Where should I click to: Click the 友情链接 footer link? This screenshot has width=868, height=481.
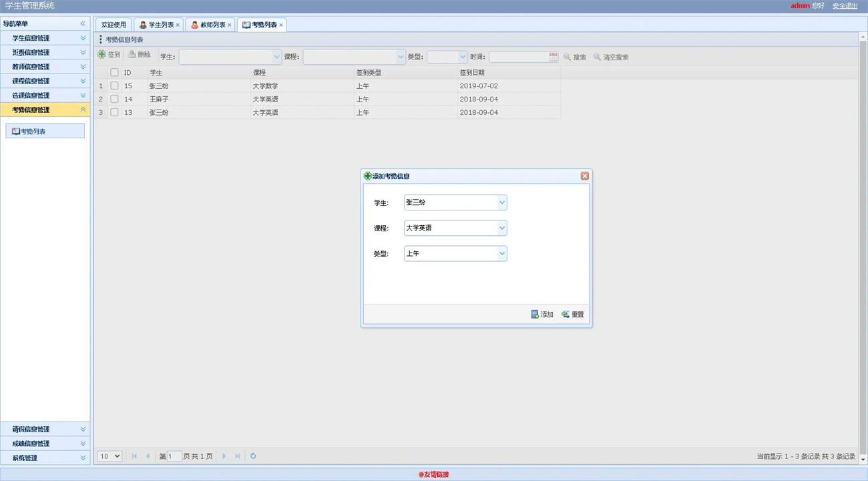point(434,474)
